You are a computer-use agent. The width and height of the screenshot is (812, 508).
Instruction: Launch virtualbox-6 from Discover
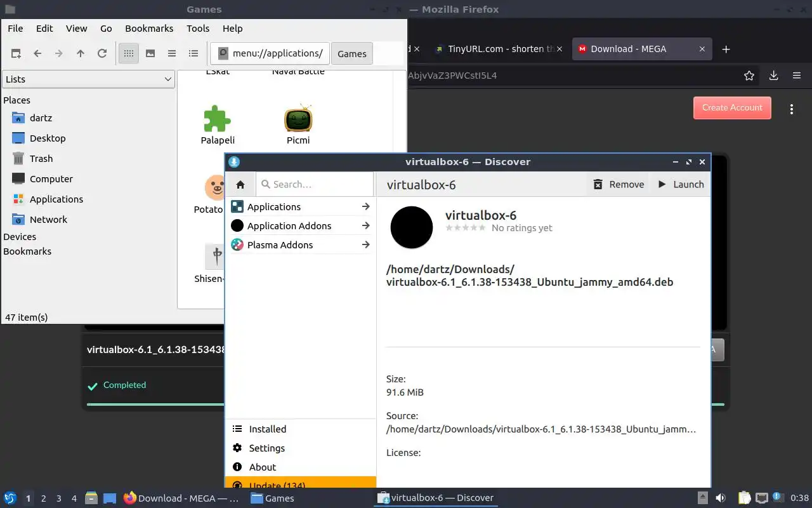click(681, 184)
